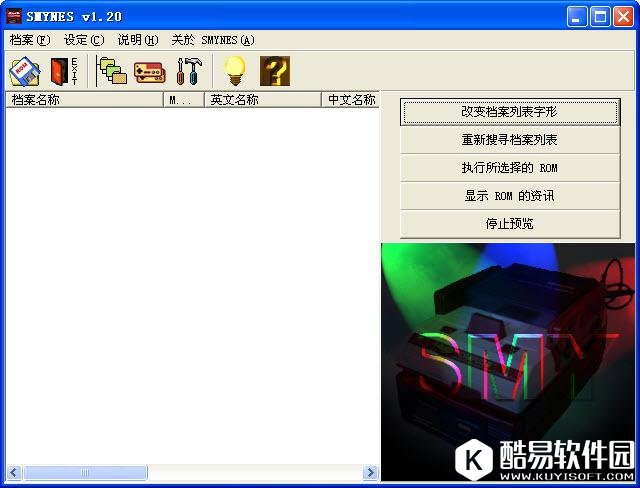Sort list by 档案名称 column header
This screenshot has height=488, width=640.
pos(84,100)
